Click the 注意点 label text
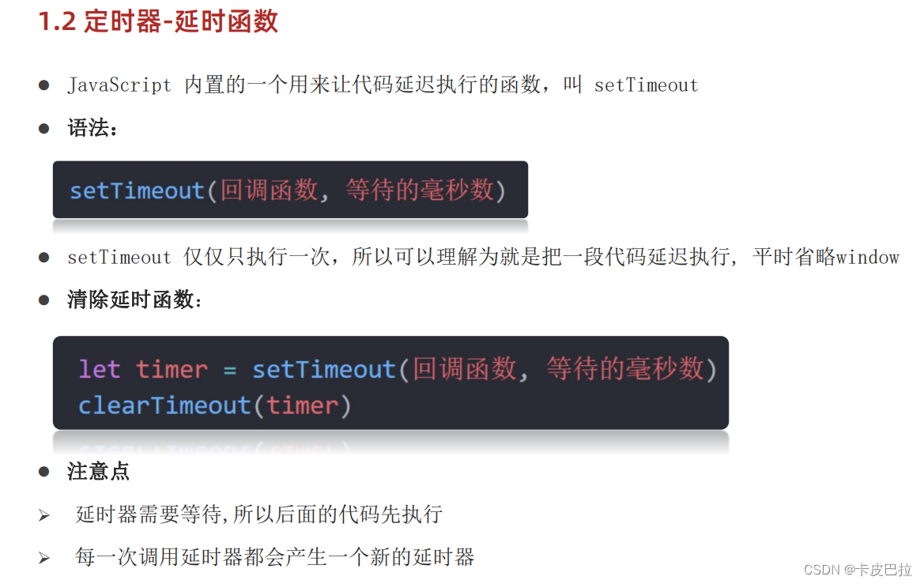 pyautogui.click(x=99, y=472)
